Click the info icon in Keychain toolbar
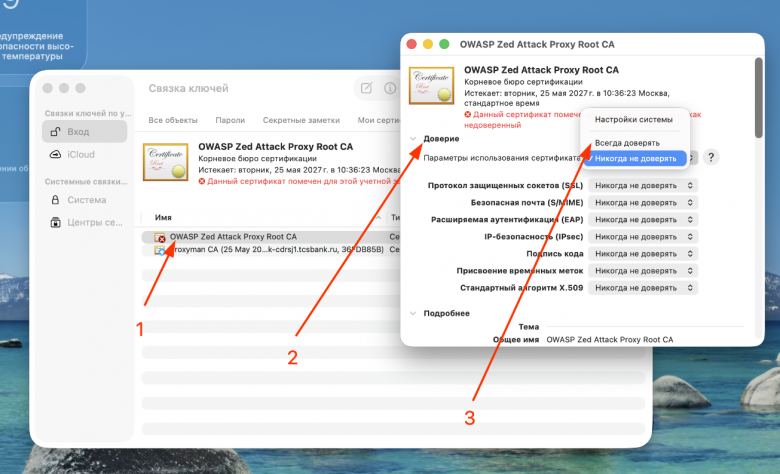The width and height of the screenshot is (780, 474). pyautogui.click(x=390, y=88)
